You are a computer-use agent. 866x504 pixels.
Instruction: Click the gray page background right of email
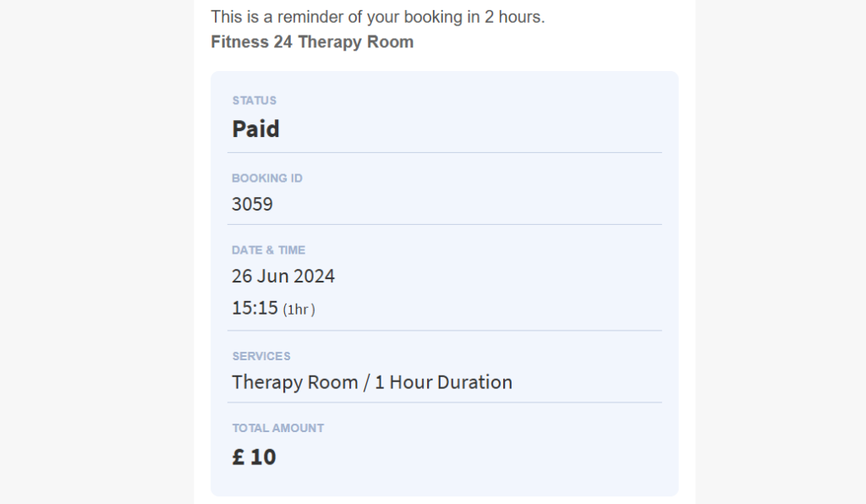click(x=778, y=254)
